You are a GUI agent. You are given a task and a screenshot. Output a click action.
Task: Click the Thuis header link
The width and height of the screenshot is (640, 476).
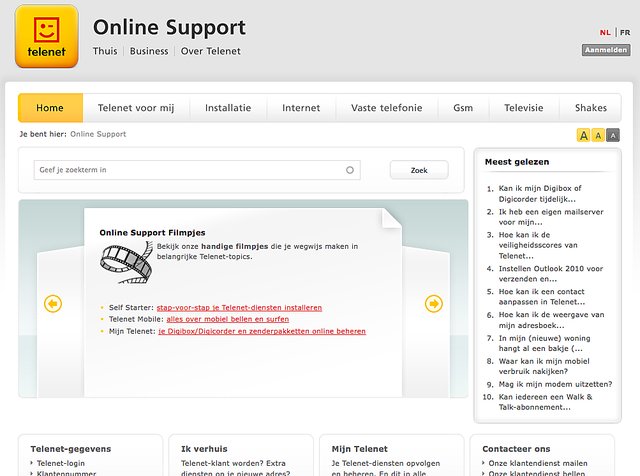[105, 51]
